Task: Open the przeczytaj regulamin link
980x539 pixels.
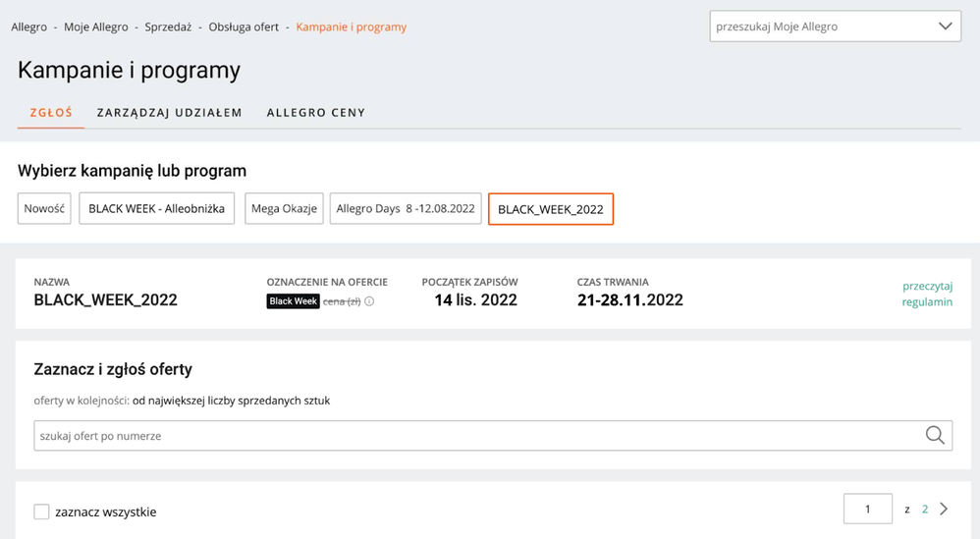Action: (x=927, y=294)
